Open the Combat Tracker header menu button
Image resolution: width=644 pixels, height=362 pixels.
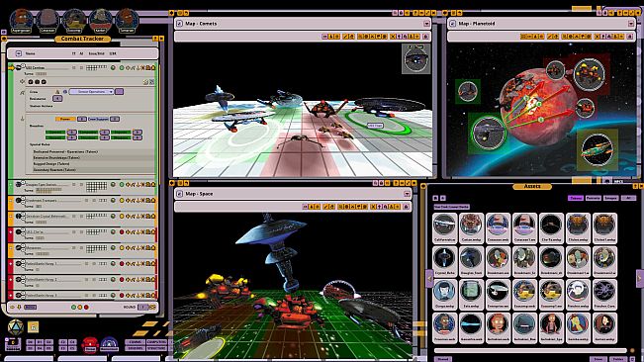[x=19, y=53]
